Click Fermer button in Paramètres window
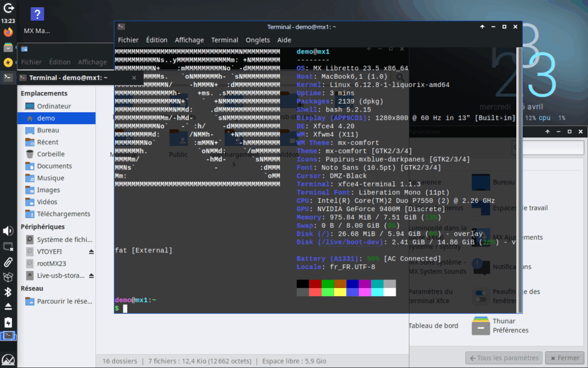 (x=565, y=358)
